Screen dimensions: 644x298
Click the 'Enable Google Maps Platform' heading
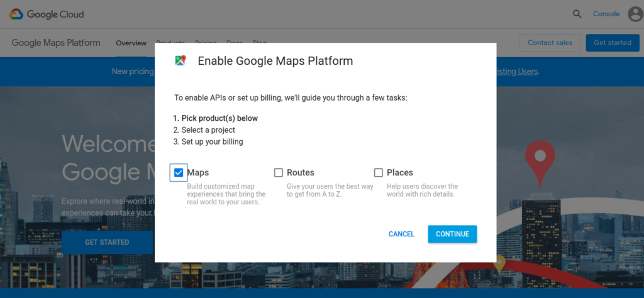tap(275, 61)
